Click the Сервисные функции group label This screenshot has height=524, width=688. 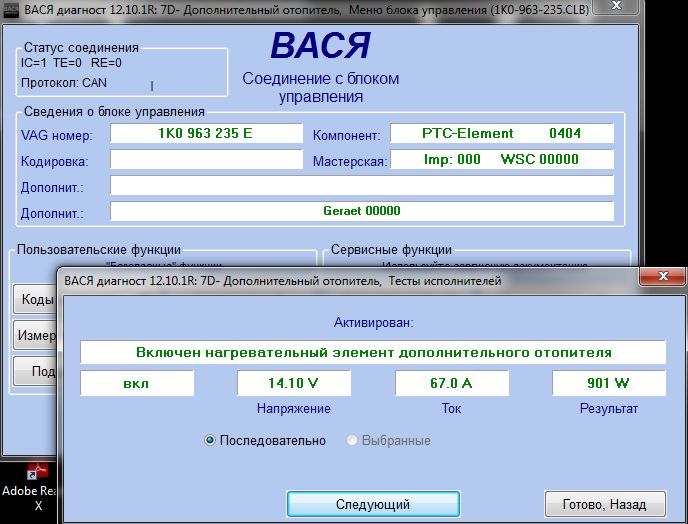click(x=391, y=250)
